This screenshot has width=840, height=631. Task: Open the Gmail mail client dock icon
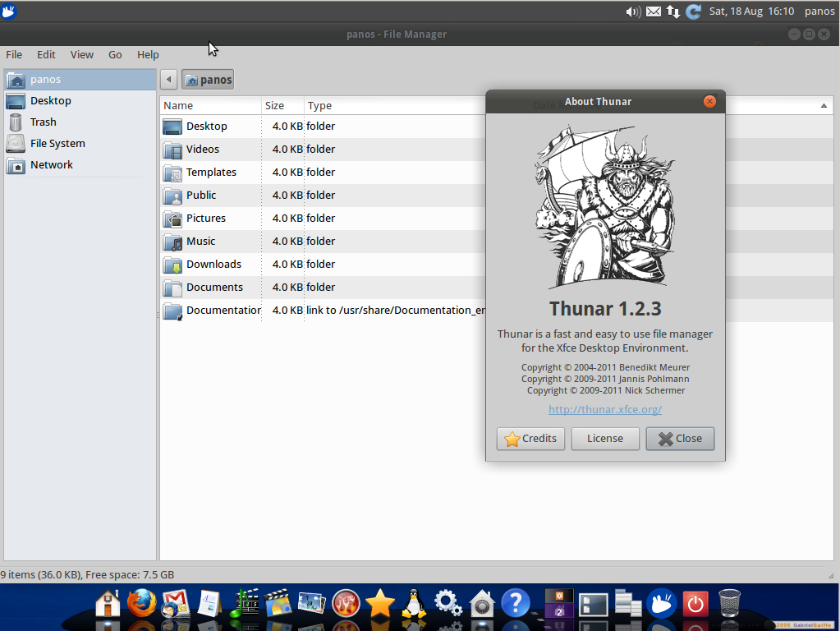pyautogui.click(x=176, y=604)
